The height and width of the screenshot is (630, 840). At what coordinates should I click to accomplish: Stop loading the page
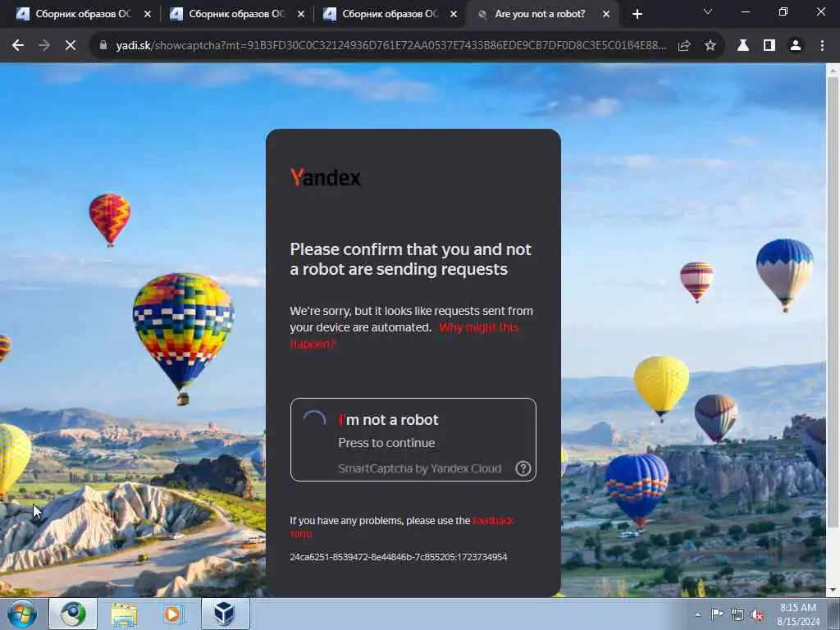click(71, 46)
